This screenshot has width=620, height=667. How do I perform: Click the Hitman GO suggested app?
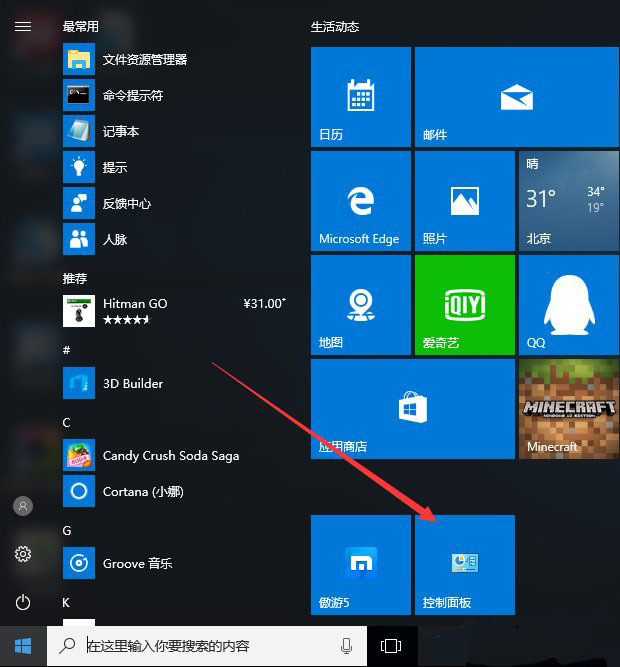click(135, 311)
